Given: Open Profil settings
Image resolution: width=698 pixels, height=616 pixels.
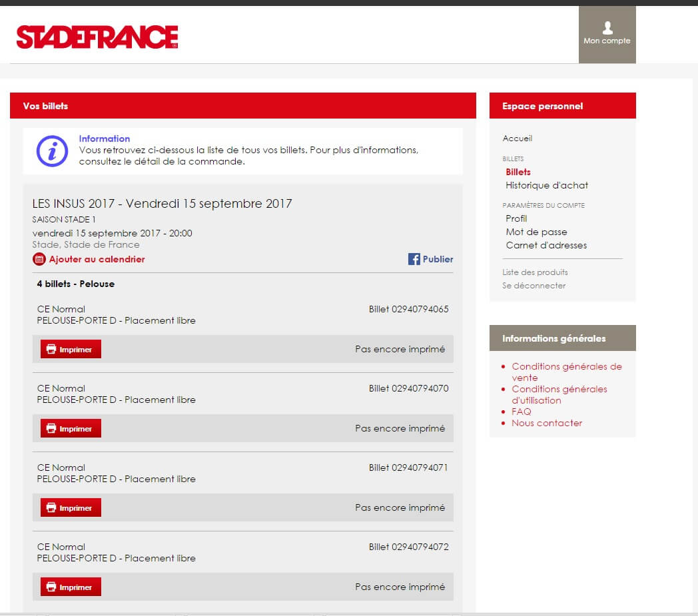Looking at the screenshot, I should coord(516,218).
